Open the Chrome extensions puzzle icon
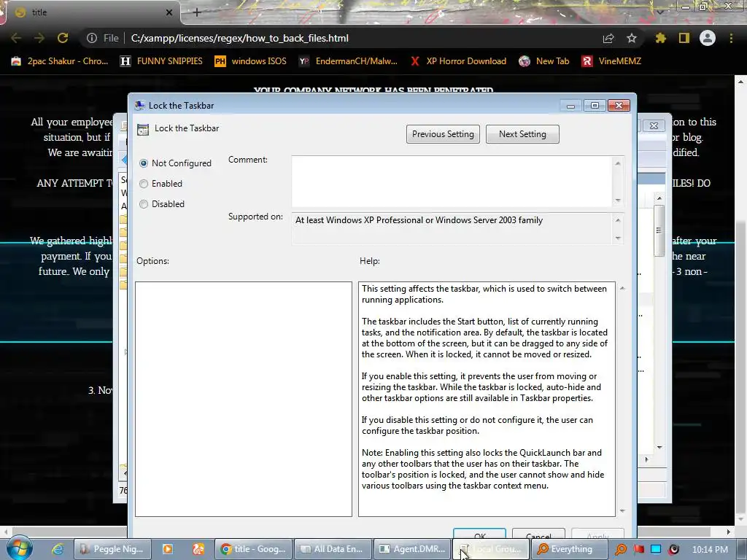747x560 pixels. click(660, 38)
